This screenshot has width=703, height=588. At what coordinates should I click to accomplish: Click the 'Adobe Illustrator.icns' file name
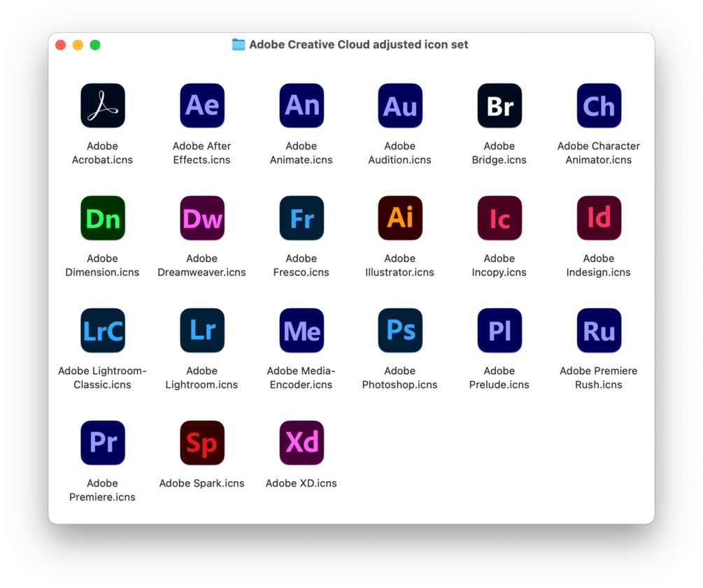coord(400,265)
